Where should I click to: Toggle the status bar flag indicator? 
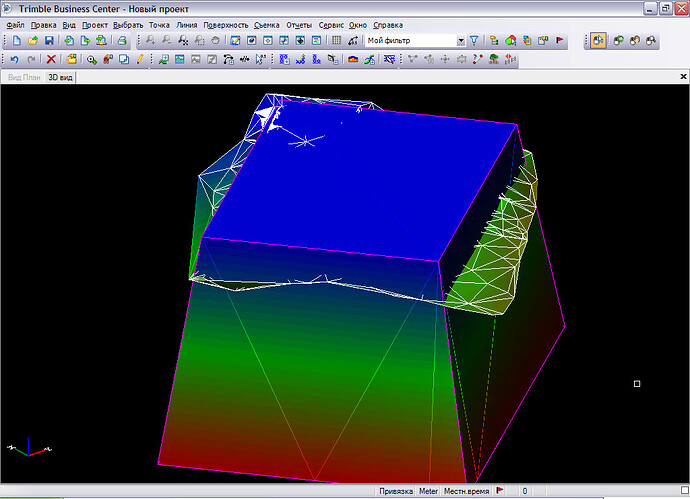click(x=500, y=491)
